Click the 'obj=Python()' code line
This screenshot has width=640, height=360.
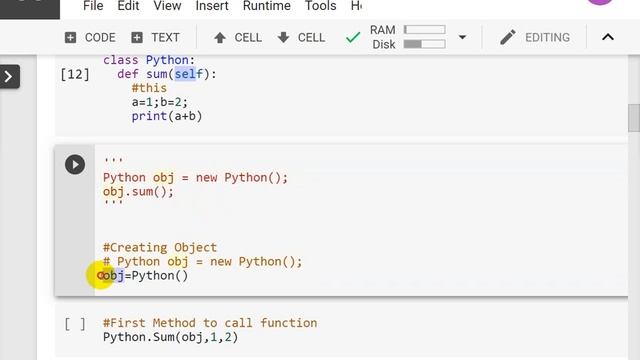[145, 276]
